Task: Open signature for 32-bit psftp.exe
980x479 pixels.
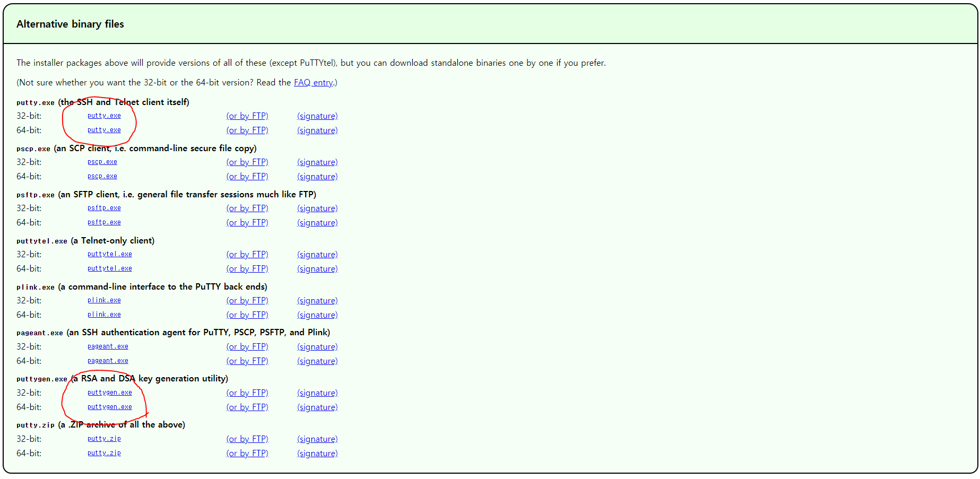Action: (x=317, y=208)
